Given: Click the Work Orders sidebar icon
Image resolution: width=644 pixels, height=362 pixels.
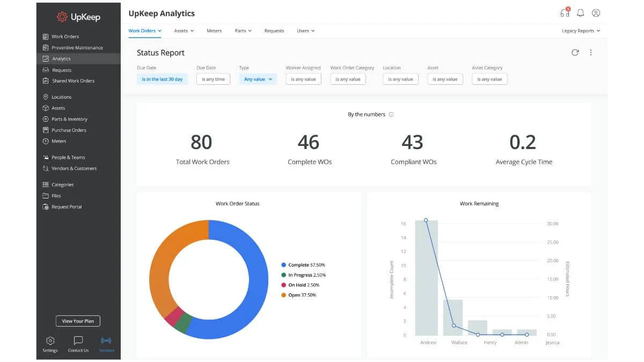Looking at the screenshot, I should (46, 36).
